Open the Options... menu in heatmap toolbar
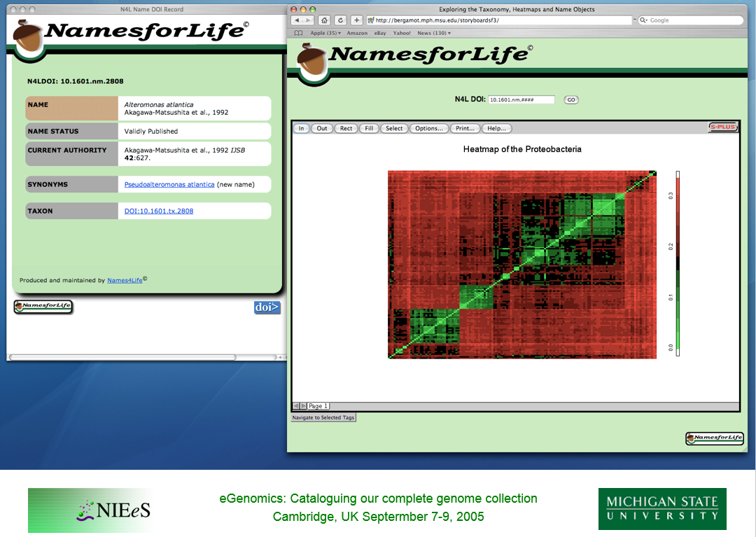Image resolution: width=756 pixels, height=537 pixels. (x=428, y=129)
